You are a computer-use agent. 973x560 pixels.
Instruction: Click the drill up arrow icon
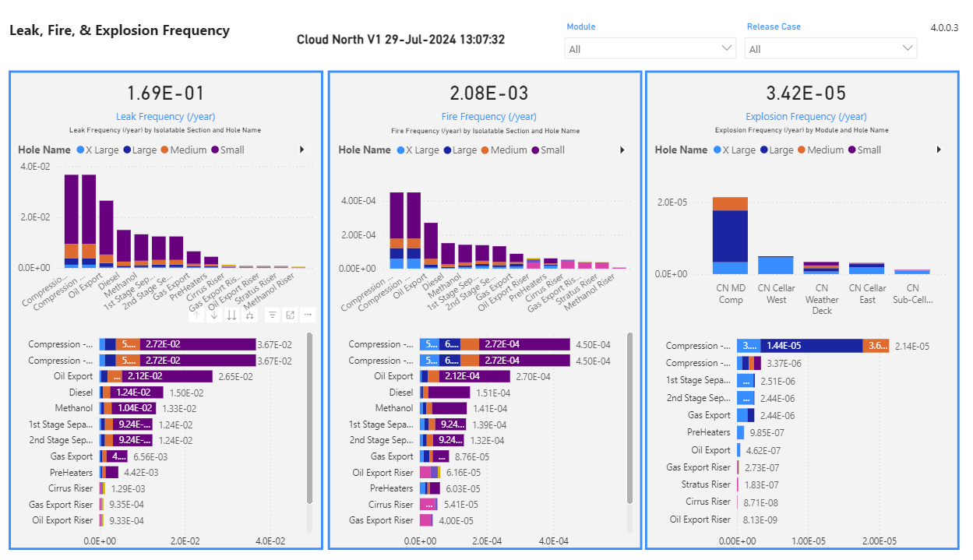[x=196, y=315]
